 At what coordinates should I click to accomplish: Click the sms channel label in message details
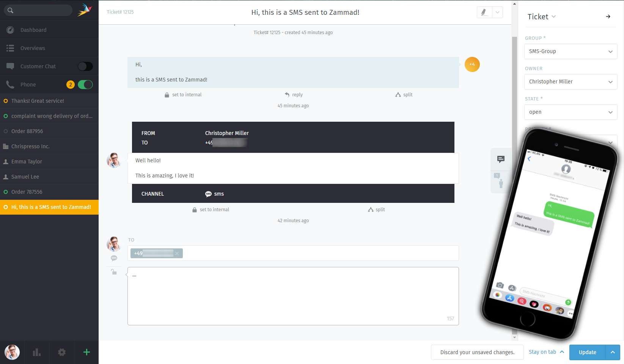(219, 194)
